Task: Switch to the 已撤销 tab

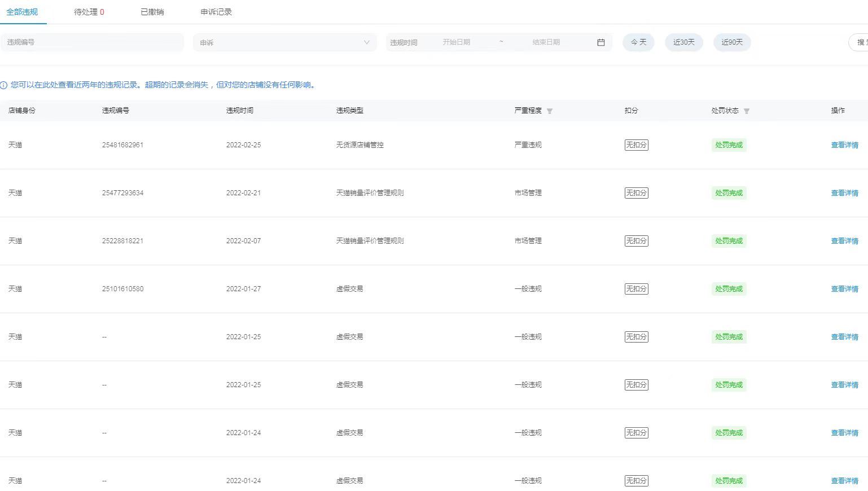Action: point(152,11)
